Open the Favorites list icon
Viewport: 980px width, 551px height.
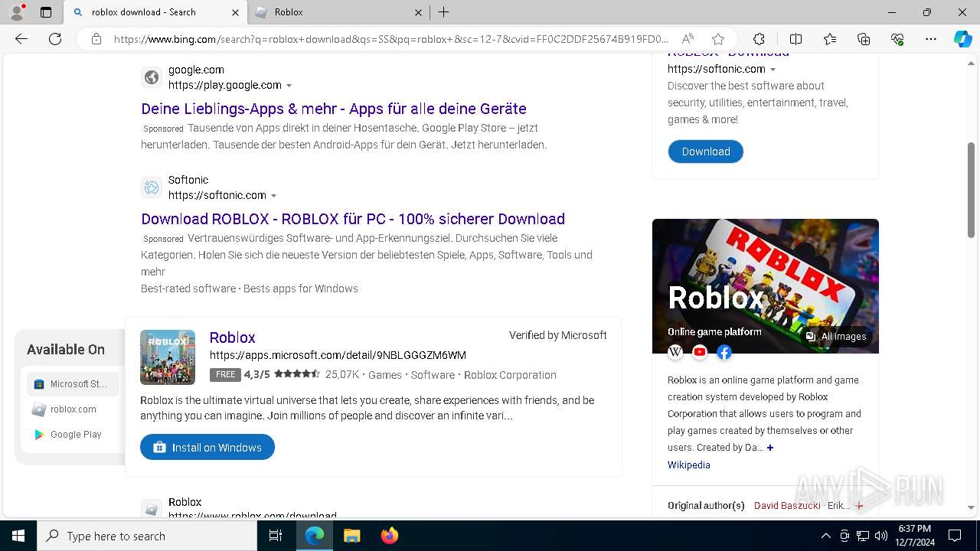(x=830, y=39)
